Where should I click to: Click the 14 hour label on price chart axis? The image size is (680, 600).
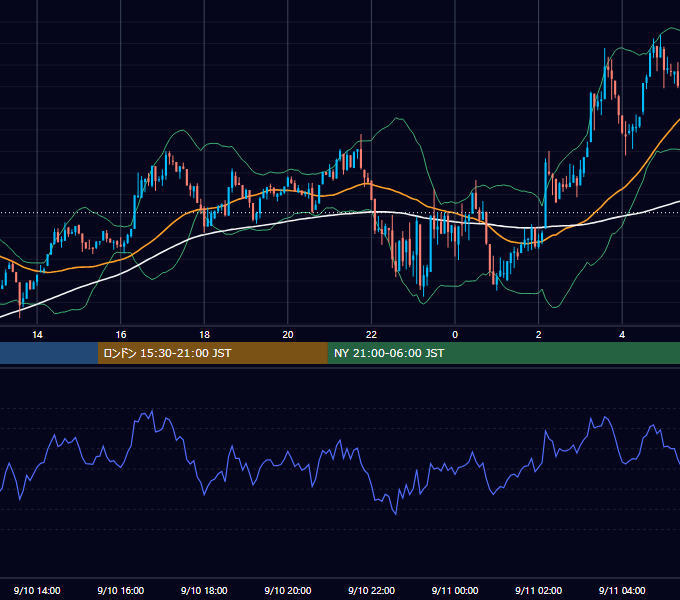tap(37, 335)
